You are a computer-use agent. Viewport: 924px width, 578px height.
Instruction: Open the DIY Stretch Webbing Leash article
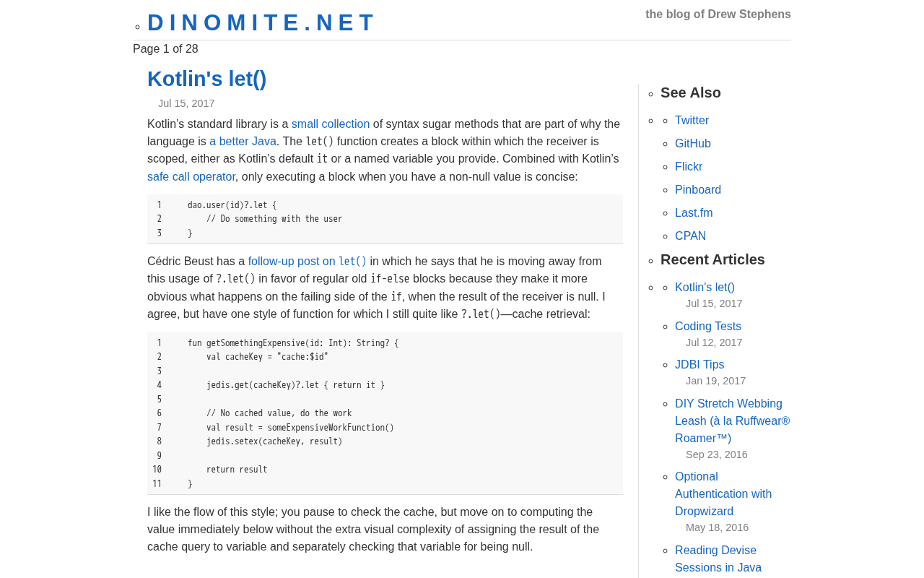(x=732, y=420)
